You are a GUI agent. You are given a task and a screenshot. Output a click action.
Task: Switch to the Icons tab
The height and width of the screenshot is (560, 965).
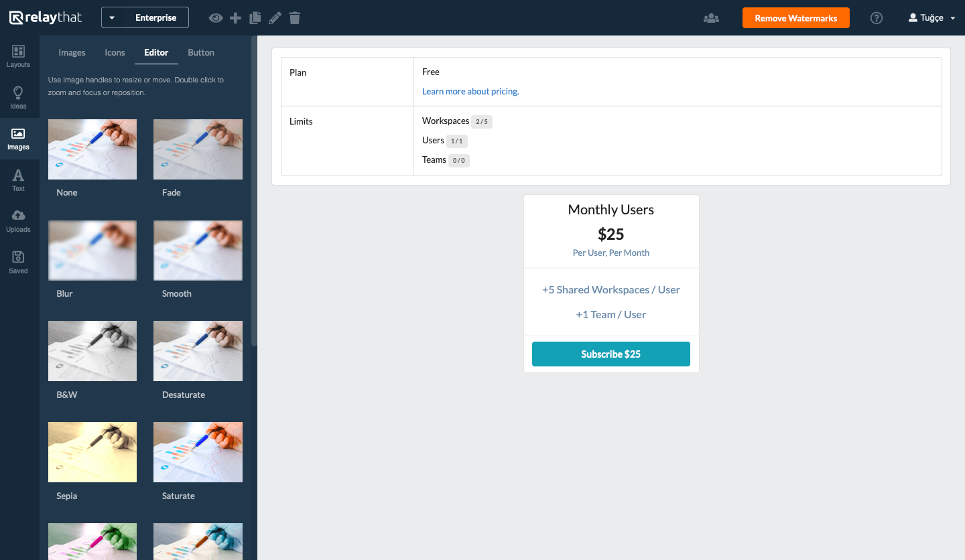click(x=115, y=53)
